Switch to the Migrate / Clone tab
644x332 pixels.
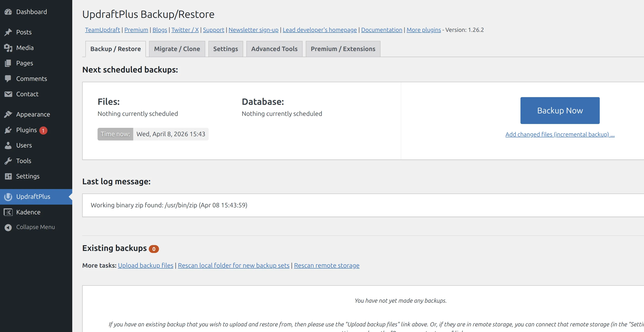pyautogui.click(x=177, y=49)
